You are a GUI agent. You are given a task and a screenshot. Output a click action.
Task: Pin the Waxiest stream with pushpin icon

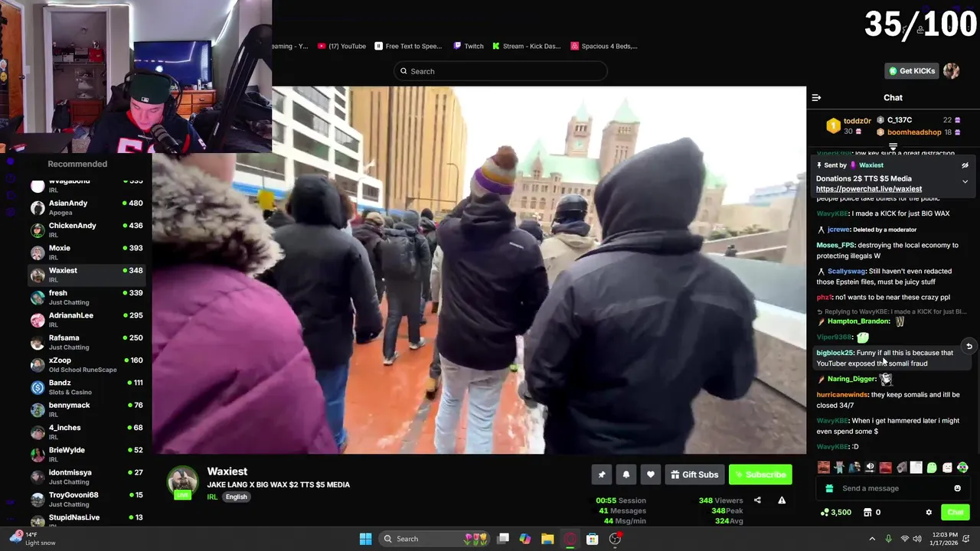(602, 474)
